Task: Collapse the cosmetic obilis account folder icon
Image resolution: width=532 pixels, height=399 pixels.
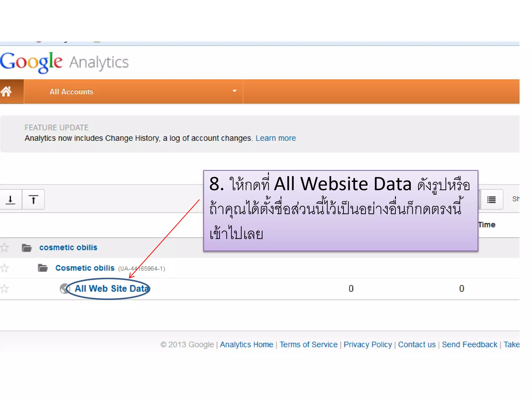Action: click(26, 248)
